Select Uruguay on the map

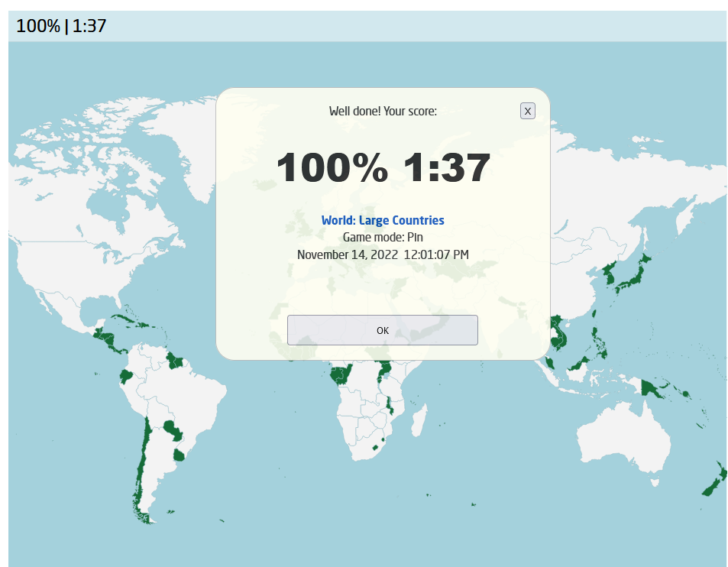pyautogui.click(x=179, y=455)
